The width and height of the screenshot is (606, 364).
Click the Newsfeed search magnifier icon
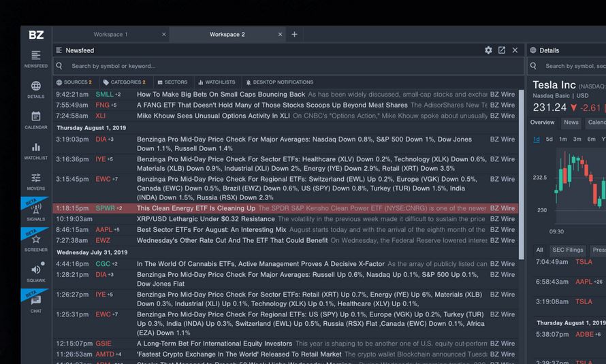[59, 65]
